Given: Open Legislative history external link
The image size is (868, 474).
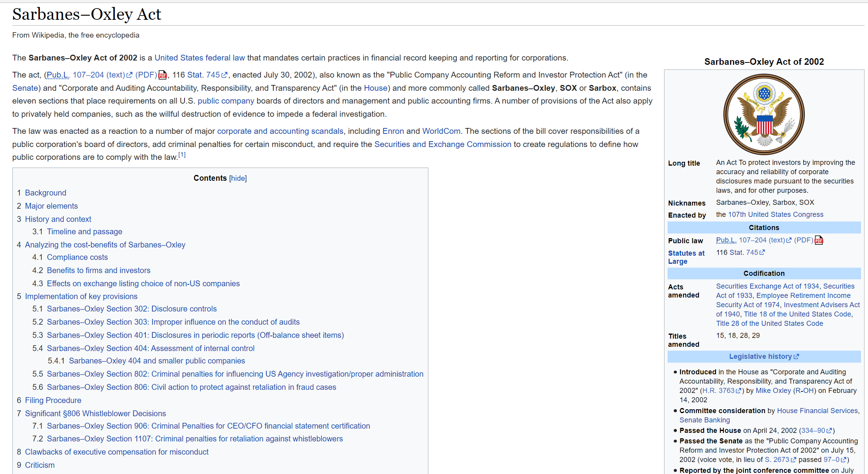Looking at the screenshot, I should (x=764, y=356).
